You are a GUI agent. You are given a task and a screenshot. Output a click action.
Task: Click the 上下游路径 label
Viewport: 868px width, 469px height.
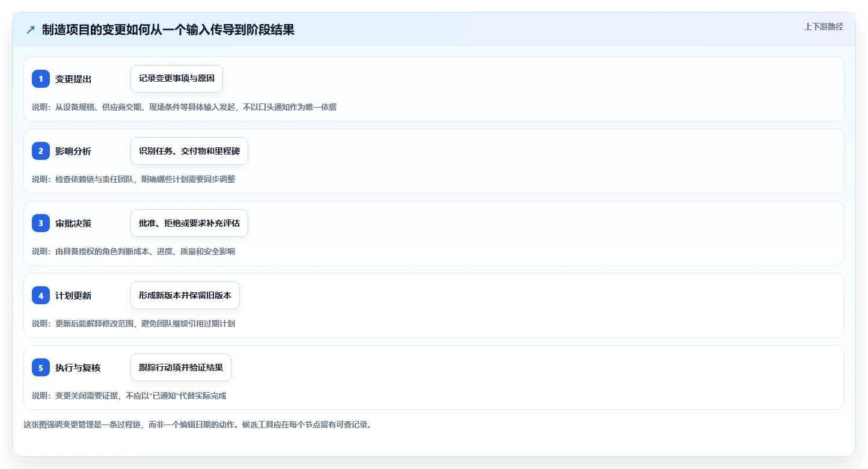point(824,26)
